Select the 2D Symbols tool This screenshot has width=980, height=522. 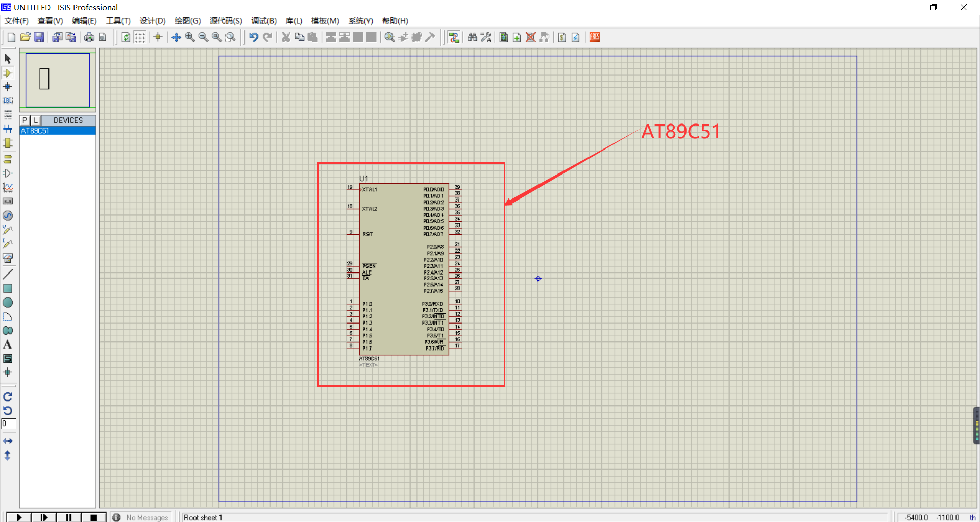(x=8, y=359)
